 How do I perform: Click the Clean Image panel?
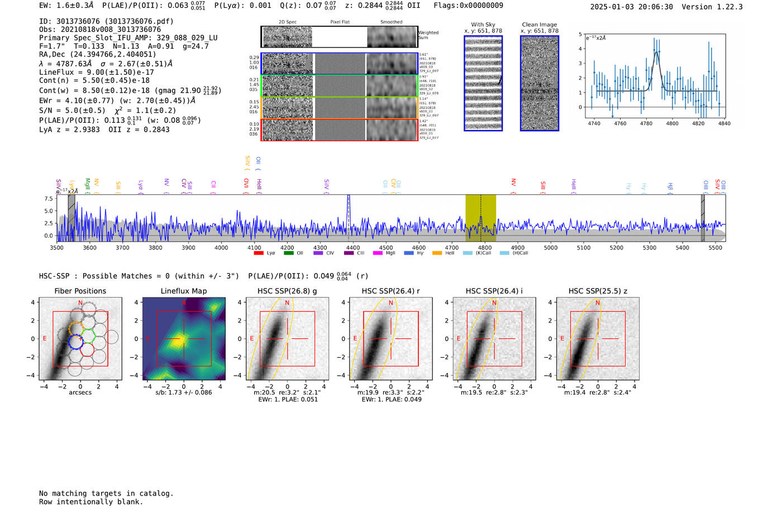540,83
